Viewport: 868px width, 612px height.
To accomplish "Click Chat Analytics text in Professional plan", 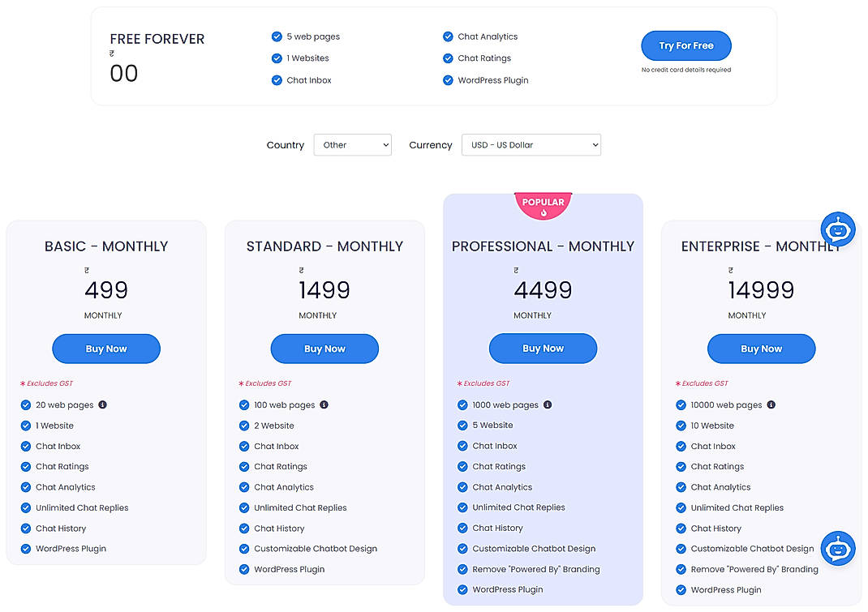I will (x=502, y=487).
